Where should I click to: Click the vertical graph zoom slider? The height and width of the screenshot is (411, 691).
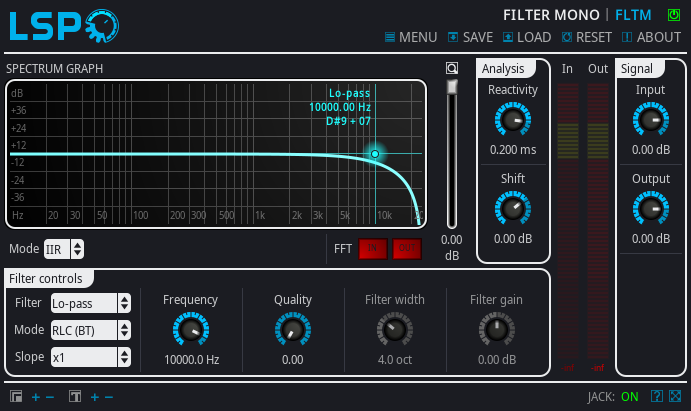pyautogui.click(x=452, y=150)
